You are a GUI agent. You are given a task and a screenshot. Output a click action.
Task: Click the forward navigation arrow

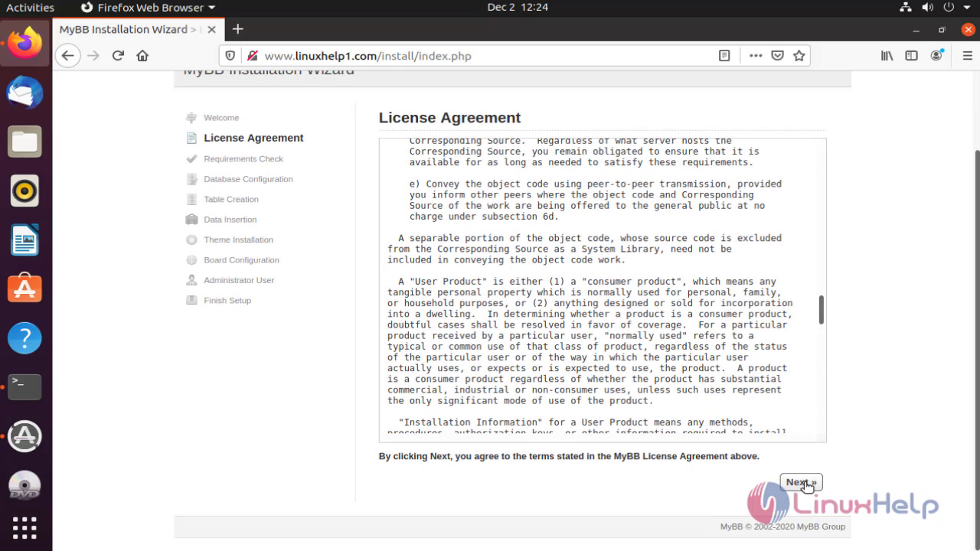click(x=93, y=56)
